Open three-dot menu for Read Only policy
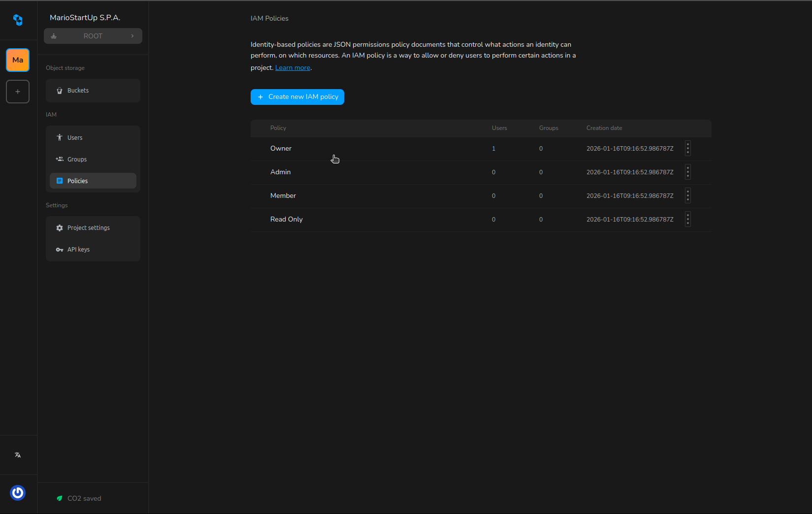 688,219
